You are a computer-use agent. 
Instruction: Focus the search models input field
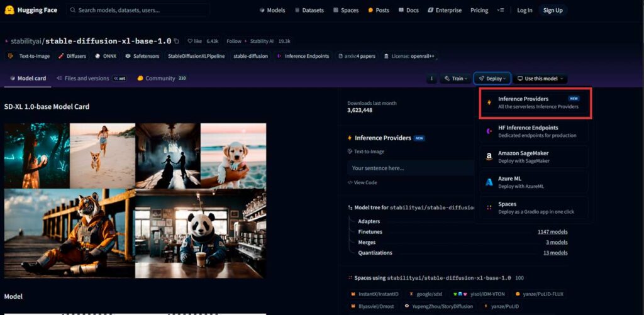point(138,10)
